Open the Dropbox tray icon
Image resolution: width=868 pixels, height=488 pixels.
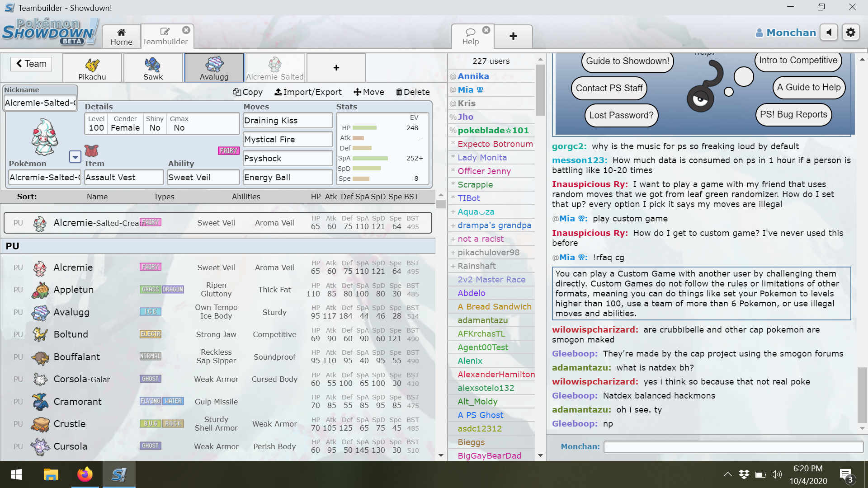(744, 474)
